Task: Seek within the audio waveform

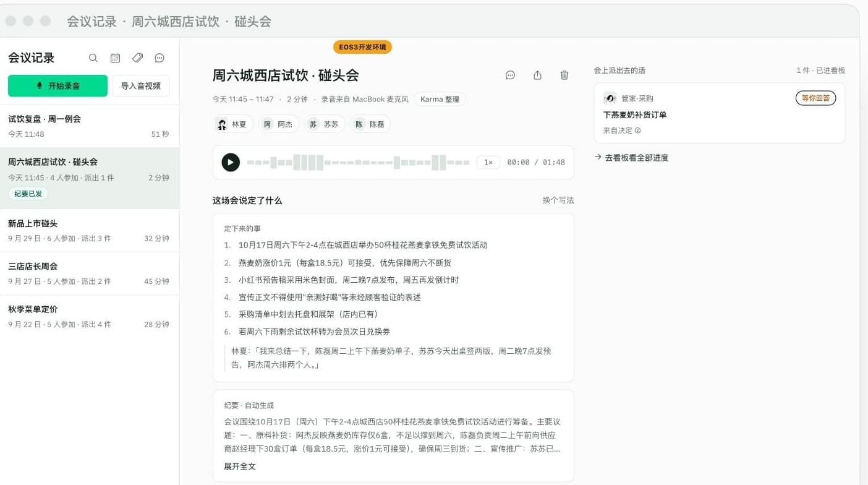Action: pyautogui.click(x=358, y=163)
